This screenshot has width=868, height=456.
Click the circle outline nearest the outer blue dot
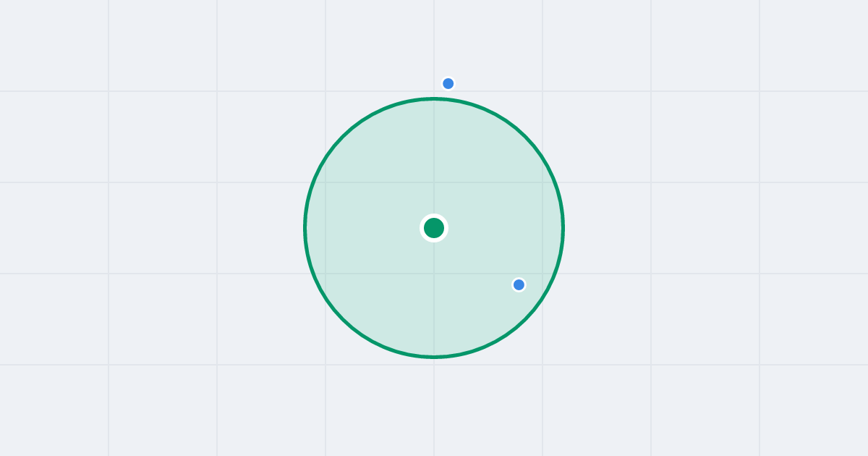point(447,99)
